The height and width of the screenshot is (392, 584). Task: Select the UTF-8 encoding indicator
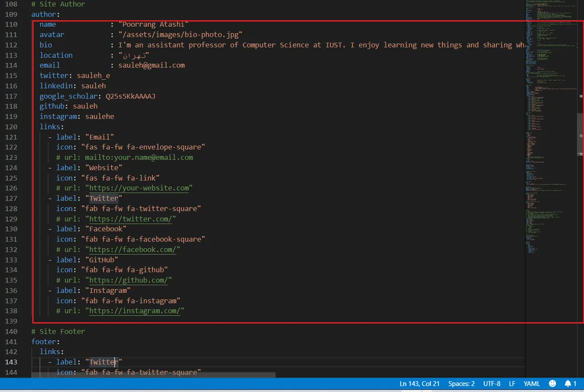[492, 384]
